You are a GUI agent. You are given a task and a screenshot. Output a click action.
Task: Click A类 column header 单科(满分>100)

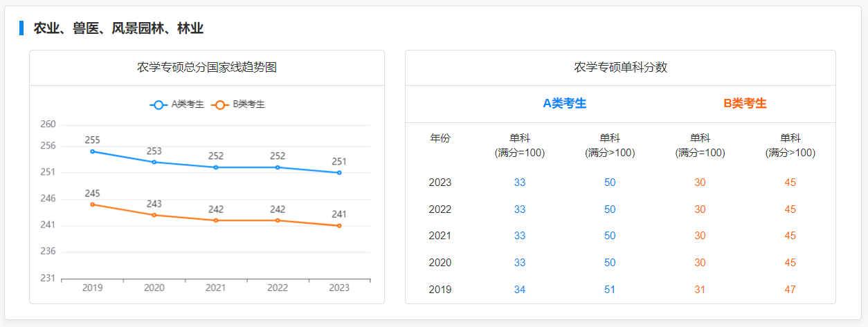(610, 146)
